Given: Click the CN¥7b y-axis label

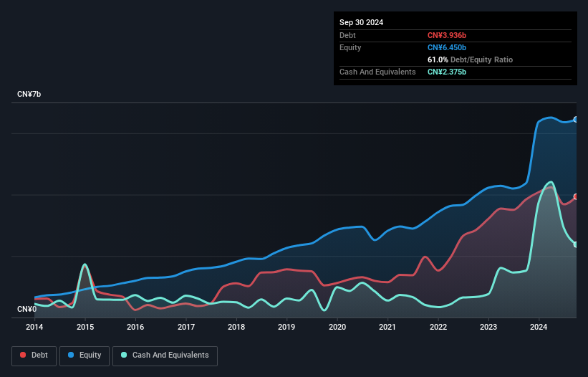Looking at the screenshot, I should tap(29, 94).
